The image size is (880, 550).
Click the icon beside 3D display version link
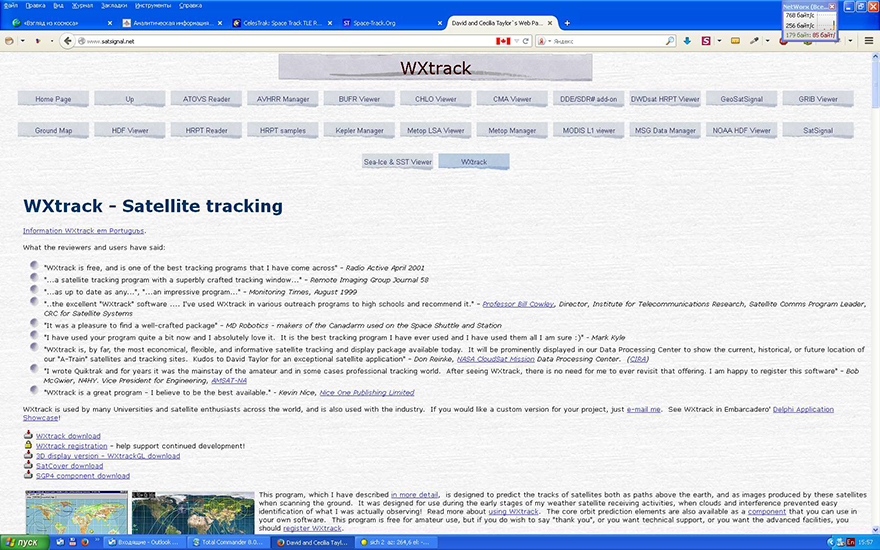coord(28,455)
